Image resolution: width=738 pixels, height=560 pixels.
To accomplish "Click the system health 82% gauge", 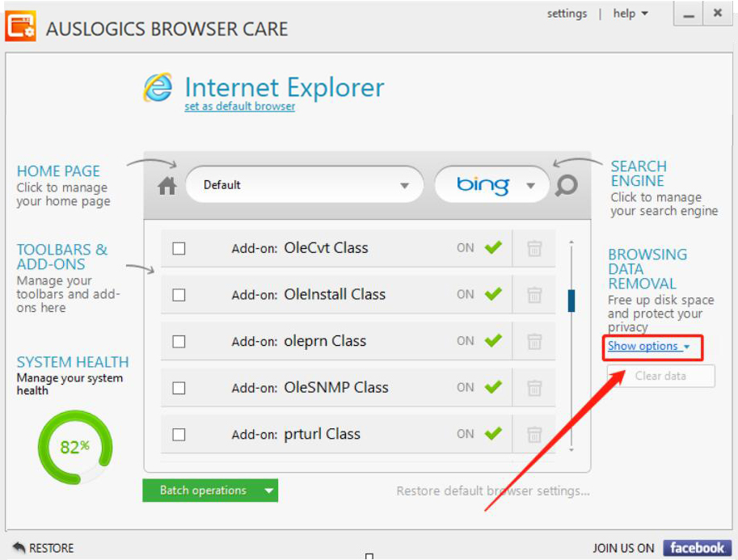I will point(75,447).
